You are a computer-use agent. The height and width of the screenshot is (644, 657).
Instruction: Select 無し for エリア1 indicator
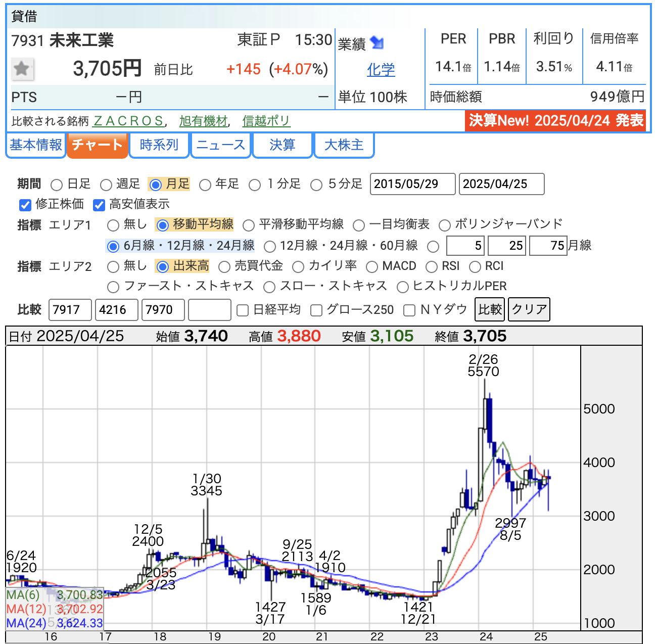click(x=113, y=225)
